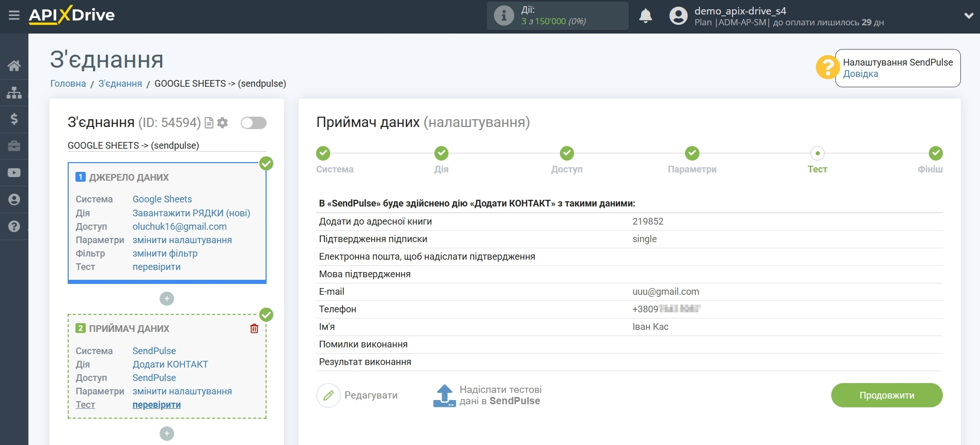Open the briefcase sidebar icon
This screenshot has width=980, height=445.
[x=14, y=146]
